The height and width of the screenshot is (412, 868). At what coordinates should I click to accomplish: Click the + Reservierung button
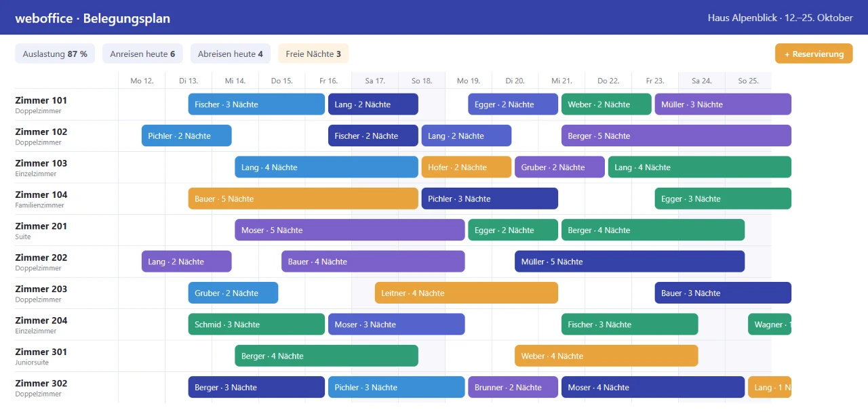click(x=814, y=54)
